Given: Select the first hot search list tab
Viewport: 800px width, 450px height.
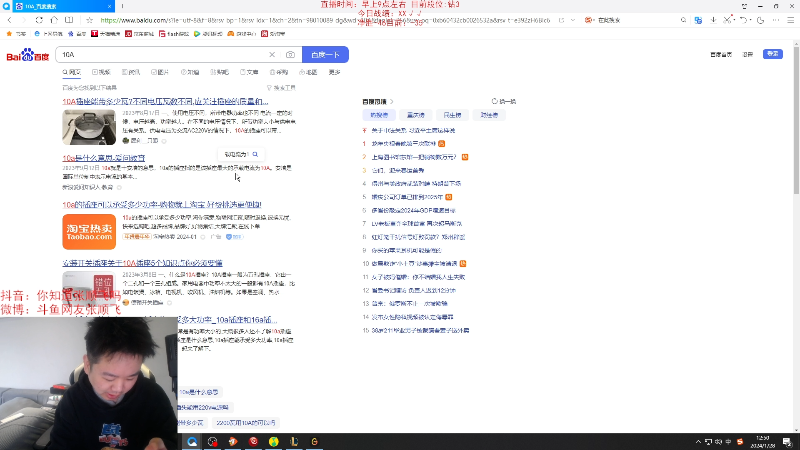Looking at the screenshot, I should click(379, 115).
